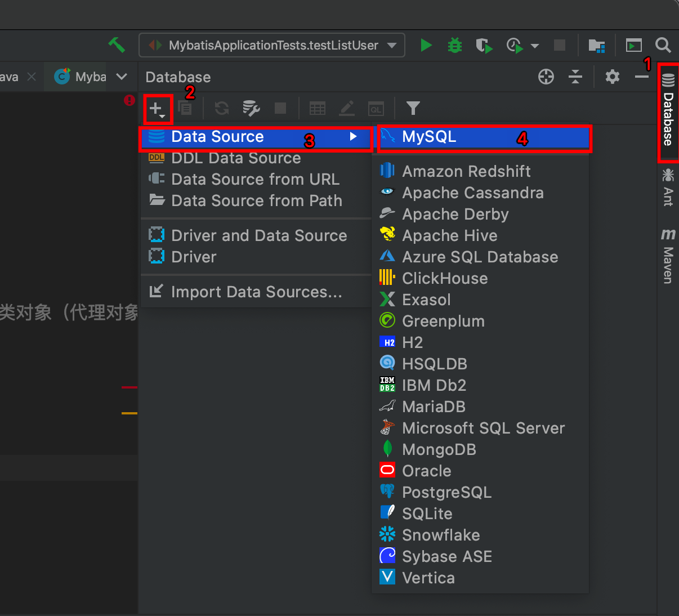Image resolution: width=679 pixels, height=616 pixels.
Task: Click the Search Everywhere magnifier icon
Action: tap(663, 45)
